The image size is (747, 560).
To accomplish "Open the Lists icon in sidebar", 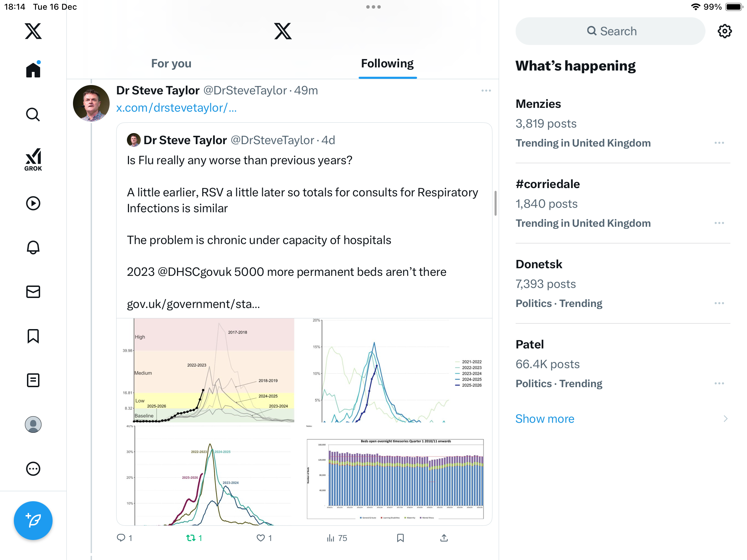I will (x=33, y=380).
